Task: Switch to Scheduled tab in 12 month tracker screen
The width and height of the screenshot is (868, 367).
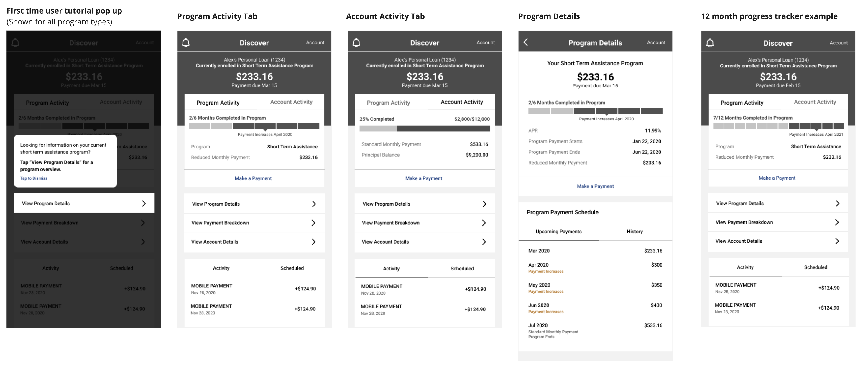Action: click(816, 267)
